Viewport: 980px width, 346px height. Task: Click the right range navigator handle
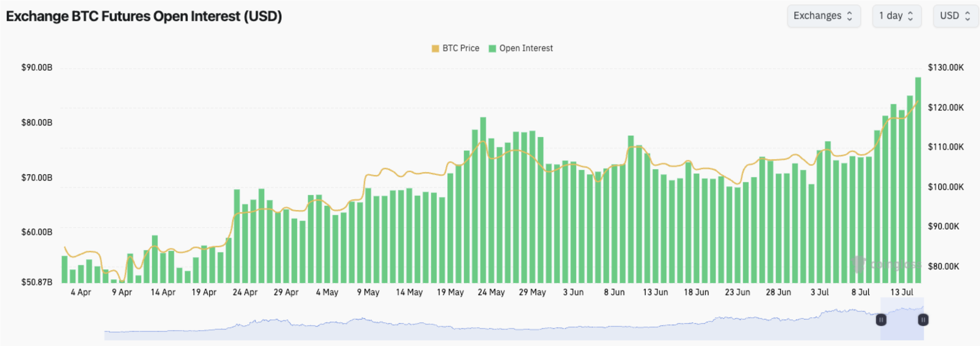[923, 320]
